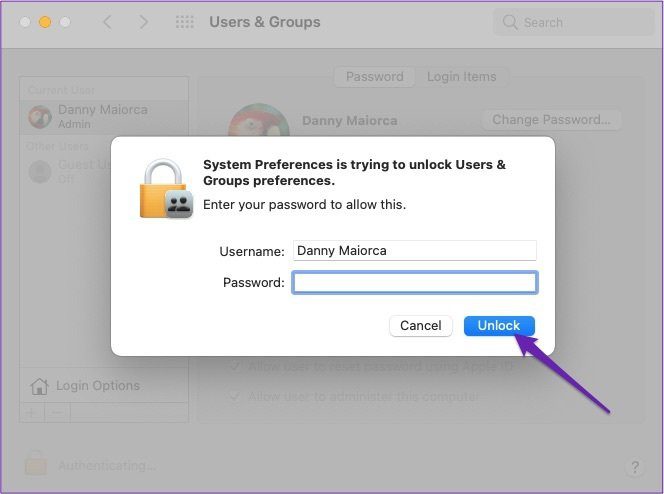Minimize window with the yellow button
This screenshot has height=494, width=664.
pos(45,22)
